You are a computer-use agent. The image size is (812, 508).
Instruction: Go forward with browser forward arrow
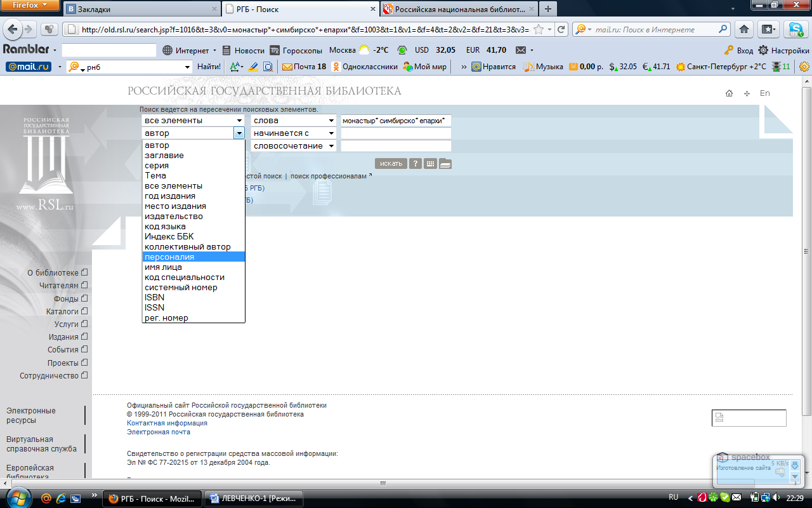point(29,29)
